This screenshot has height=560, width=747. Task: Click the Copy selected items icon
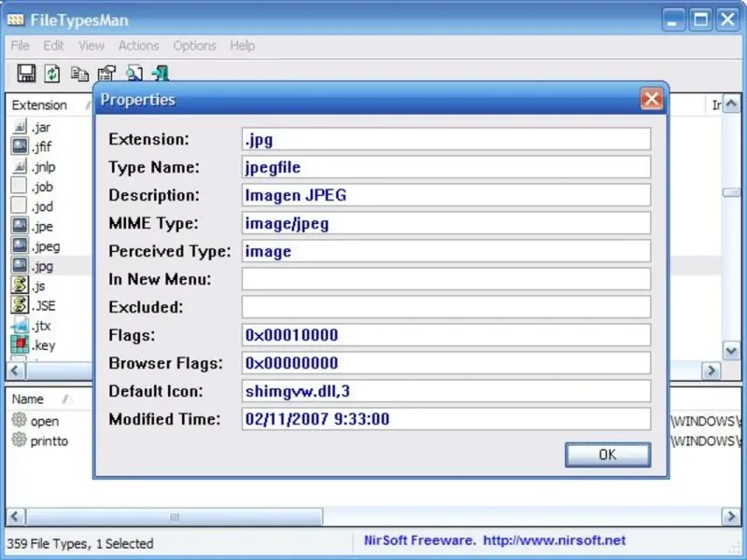click(79, 74)
